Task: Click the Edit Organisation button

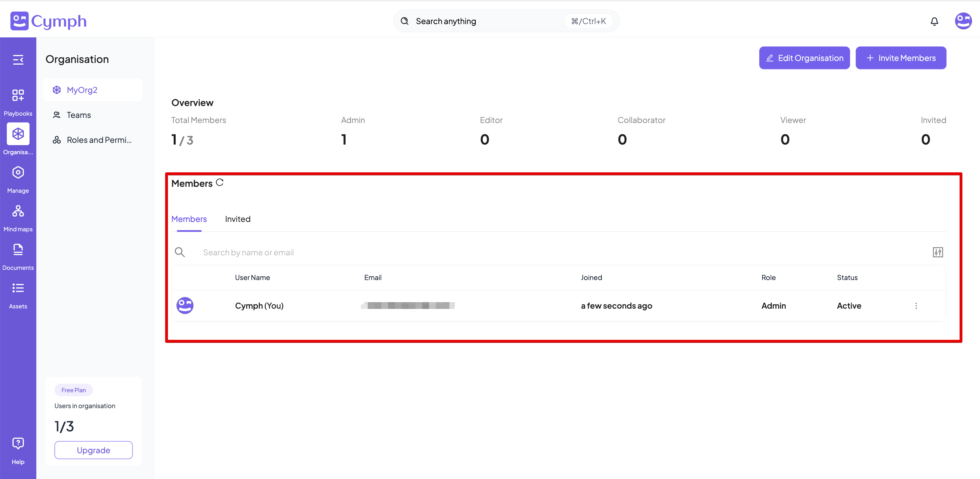Action: tap(804, 58)
